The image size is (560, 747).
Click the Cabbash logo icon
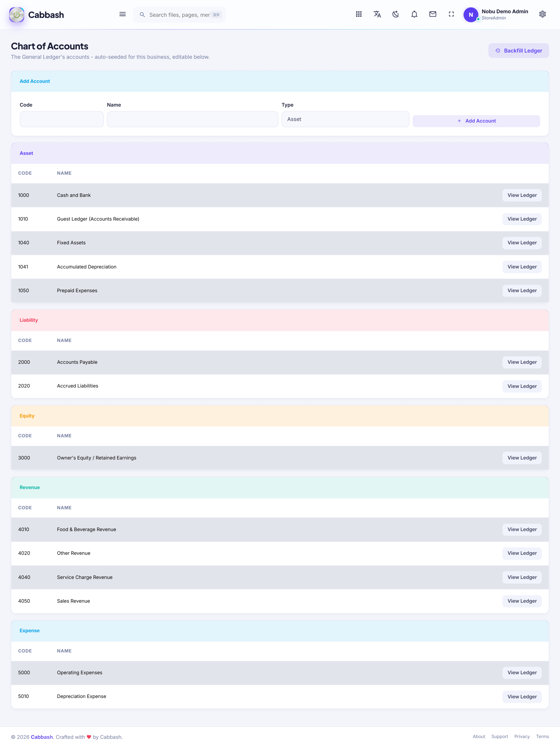click(x=17, y=15)
